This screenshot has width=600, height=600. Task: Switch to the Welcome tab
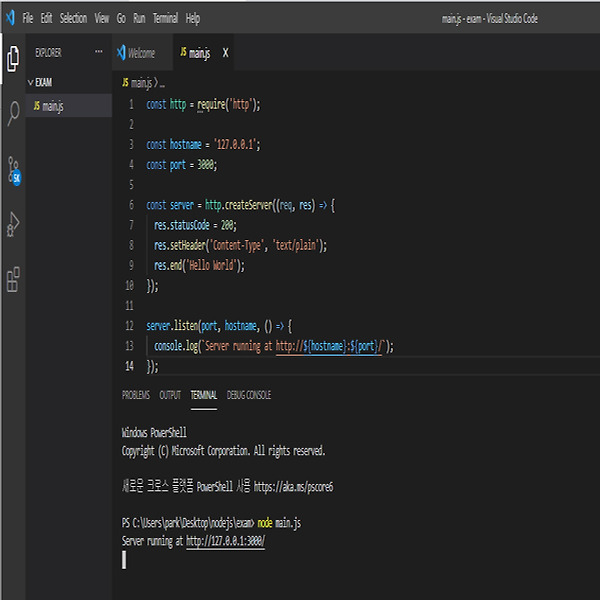(x=142, y=53)
